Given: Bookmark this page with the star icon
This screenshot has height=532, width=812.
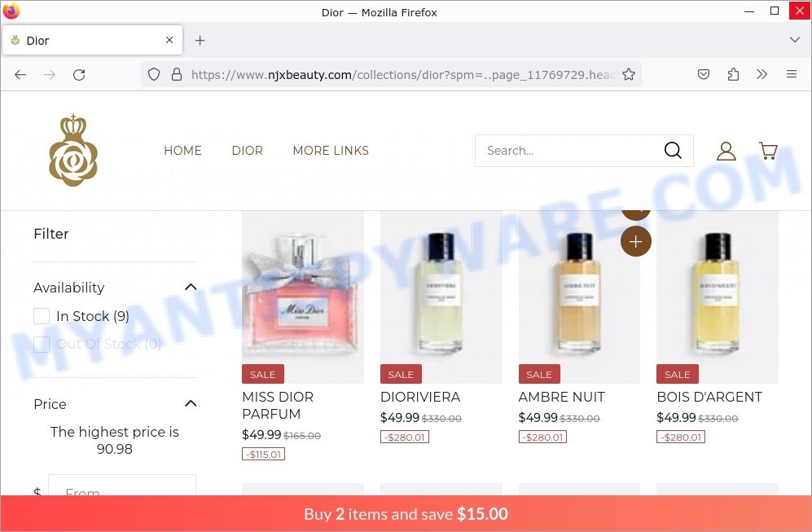Looking at the screenshot, I should coord(629,75).
